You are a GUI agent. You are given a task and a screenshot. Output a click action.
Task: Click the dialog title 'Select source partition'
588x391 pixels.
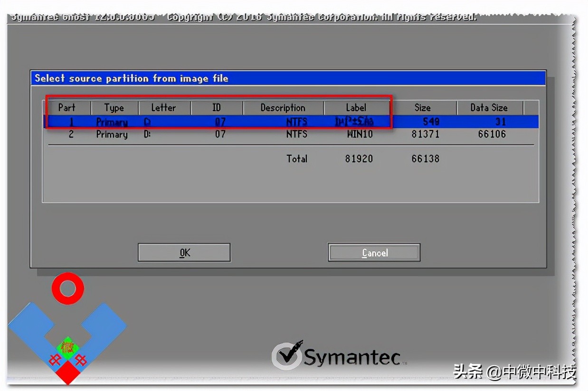pos(131,78)
